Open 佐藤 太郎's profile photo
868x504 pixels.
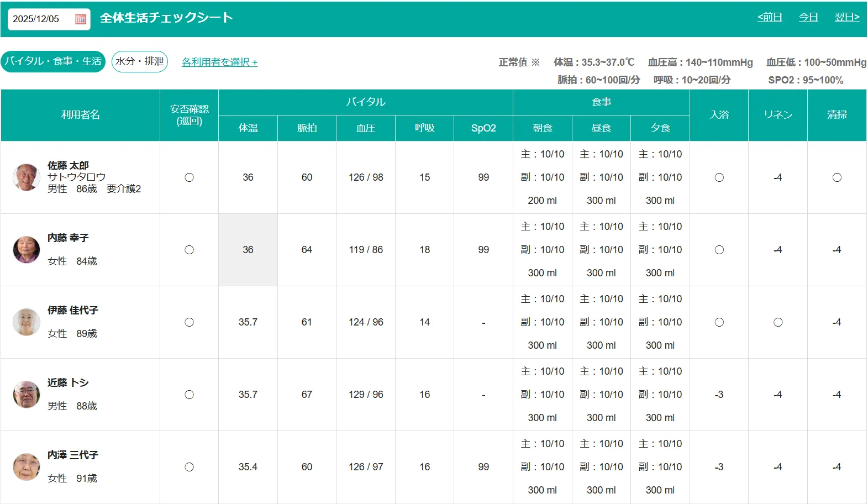[27, 177]
